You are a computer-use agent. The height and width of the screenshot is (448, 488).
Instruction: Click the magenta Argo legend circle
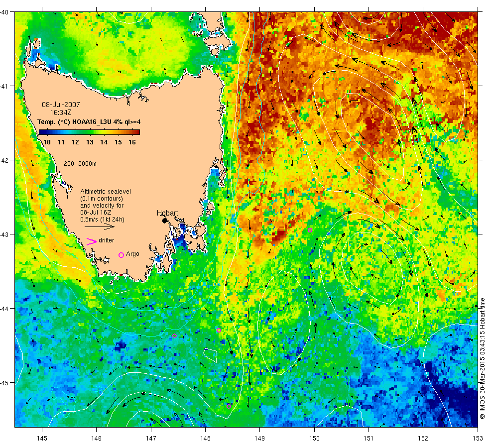[122, 255]
